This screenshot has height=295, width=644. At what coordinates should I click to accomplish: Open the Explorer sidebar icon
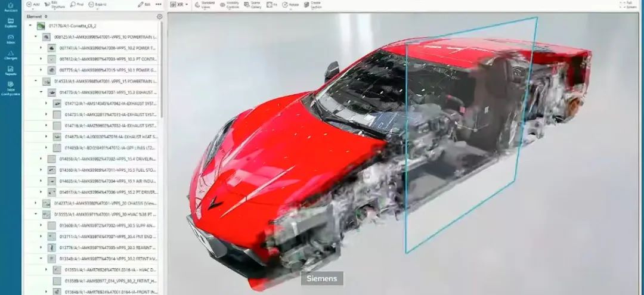[x=10, y=22]
